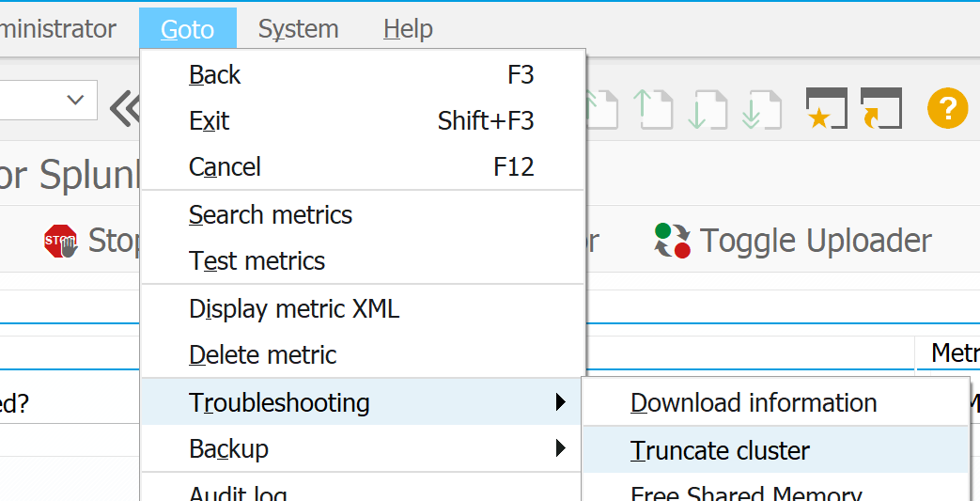
Task: Click Delete metric in Goto menu
Action: [x=263, y=354]
